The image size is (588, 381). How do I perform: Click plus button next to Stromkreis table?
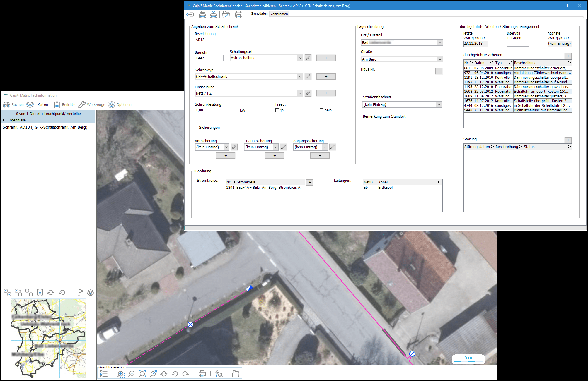[310, 183]
